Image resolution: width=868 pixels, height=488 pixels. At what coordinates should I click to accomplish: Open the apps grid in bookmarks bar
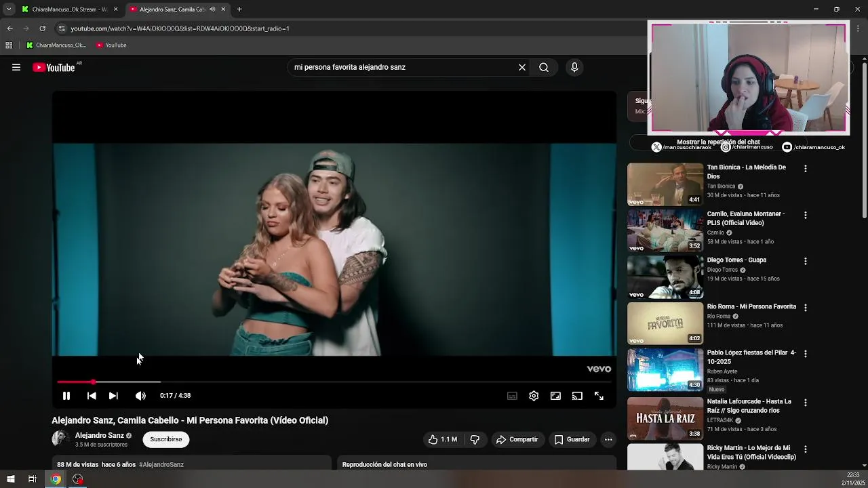pyautogui.click(x=9, y=45)
